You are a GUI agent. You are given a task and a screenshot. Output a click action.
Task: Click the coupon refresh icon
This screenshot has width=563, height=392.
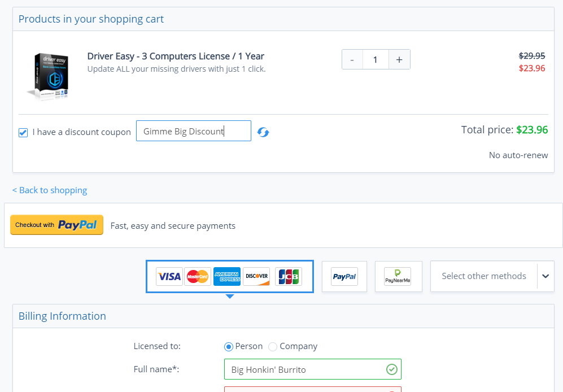(x=263, y=132)
